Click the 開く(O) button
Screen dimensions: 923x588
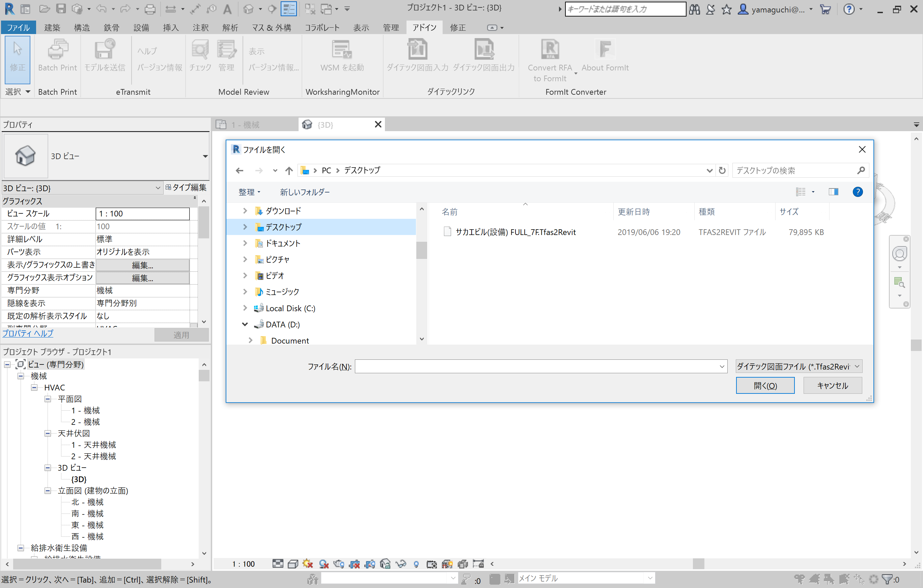tap(765, 385)
